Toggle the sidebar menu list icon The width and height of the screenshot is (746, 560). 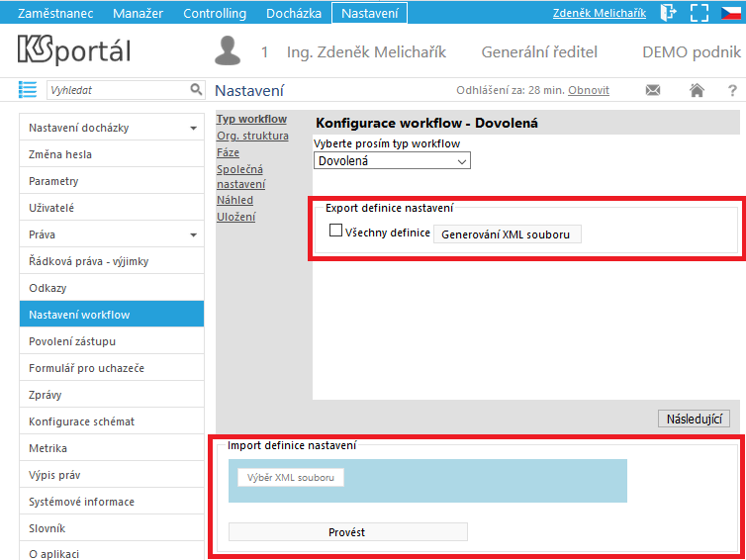click(x=28, y=89)
